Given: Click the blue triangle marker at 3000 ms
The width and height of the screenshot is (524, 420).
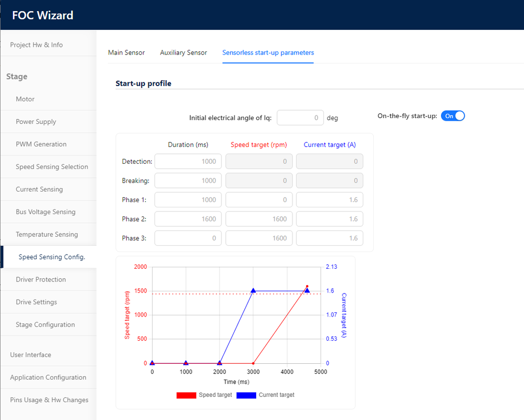Looking at the screenshot, I should pos(253,290).
